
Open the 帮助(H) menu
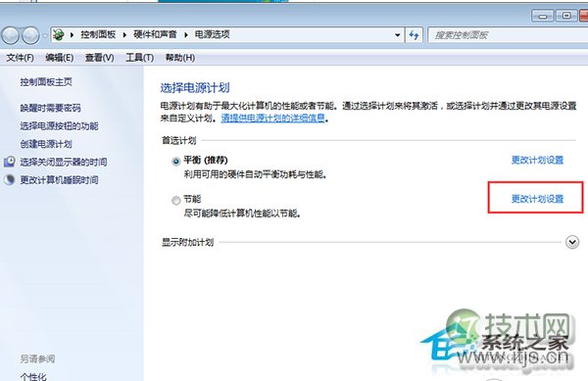(180, 58)
